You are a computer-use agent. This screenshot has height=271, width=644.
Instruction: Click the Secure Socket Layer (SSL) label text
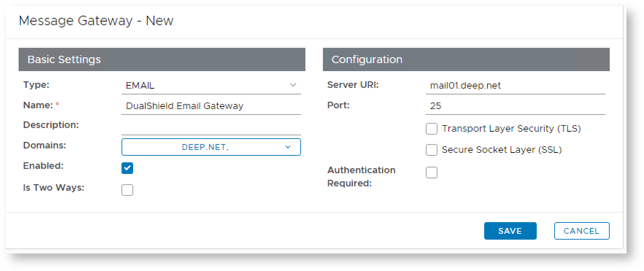(501, 150)
